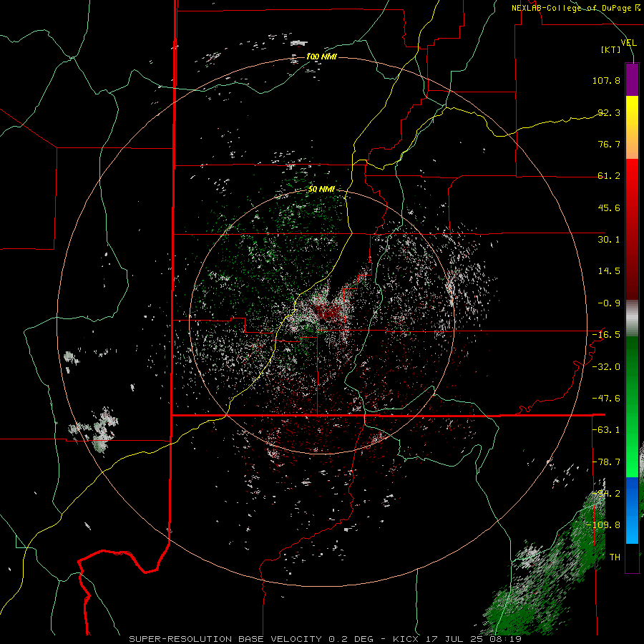Click the gray near-zero segment of color bar
This screenshot has width=644, height=644.
(632, 318)
